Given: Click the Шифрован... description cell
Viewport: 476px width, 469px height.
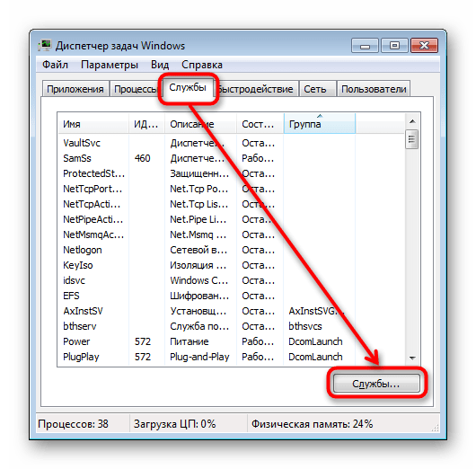Looking at the screenshot, I should tap(199, 296).
